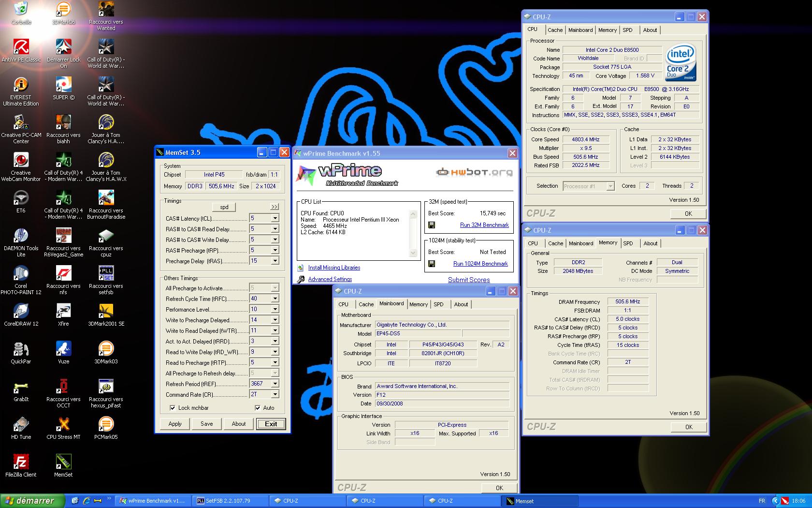Launch FileZilla Client desktop icon
This screenshot has width=812, height=508.
(x=21, y=465)
